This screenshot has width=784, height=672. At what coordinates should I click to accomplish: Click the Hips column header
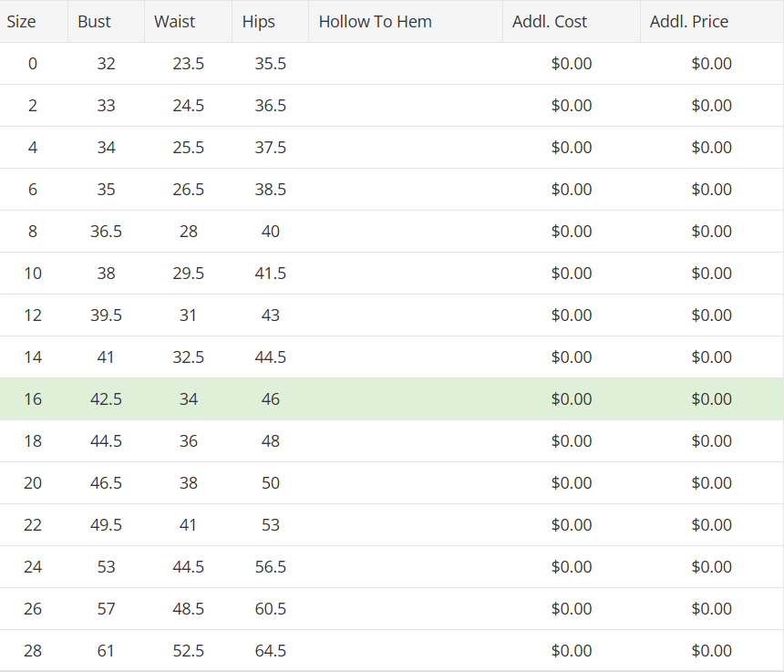pos(270,22)
